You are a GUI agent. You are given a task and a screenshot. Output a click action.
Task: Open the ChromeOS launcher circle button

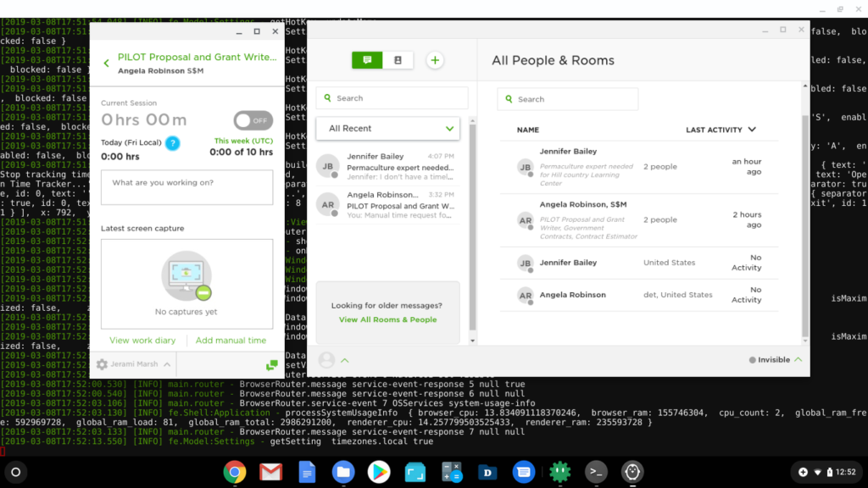pyautogui.click(x=15, y=472)
